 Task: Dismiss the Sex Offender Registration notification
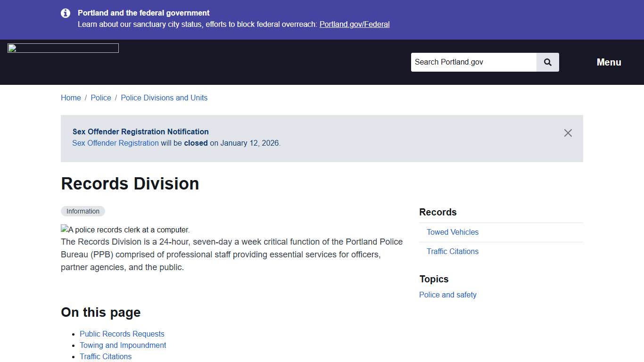[x=568, y=133]
